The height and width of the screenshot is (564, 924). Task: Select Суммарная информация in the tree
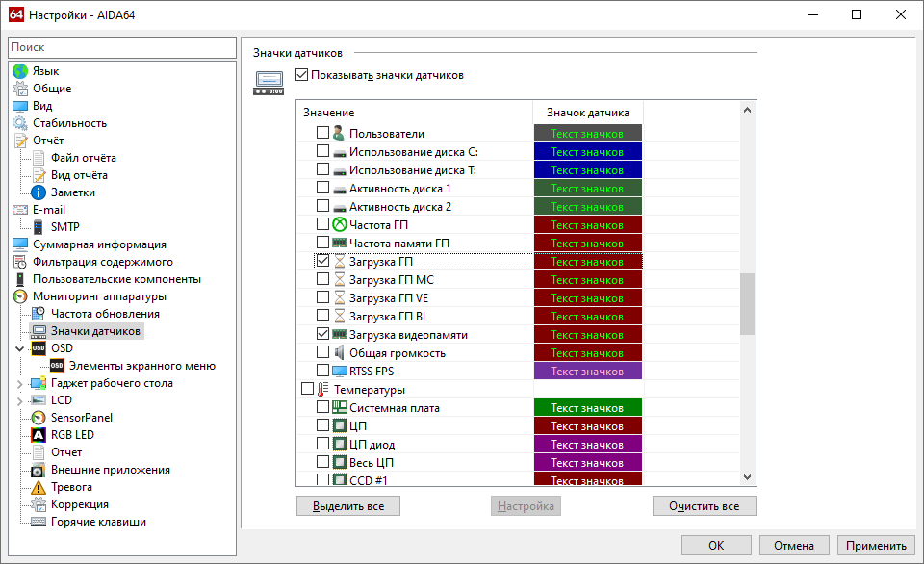(99, 244)
